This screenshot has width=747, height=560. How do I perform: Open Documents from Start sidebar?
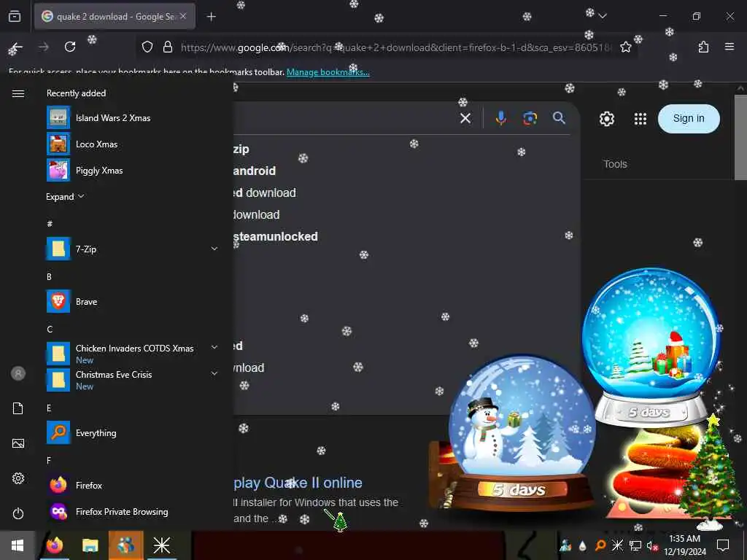[x=18, y=408]
